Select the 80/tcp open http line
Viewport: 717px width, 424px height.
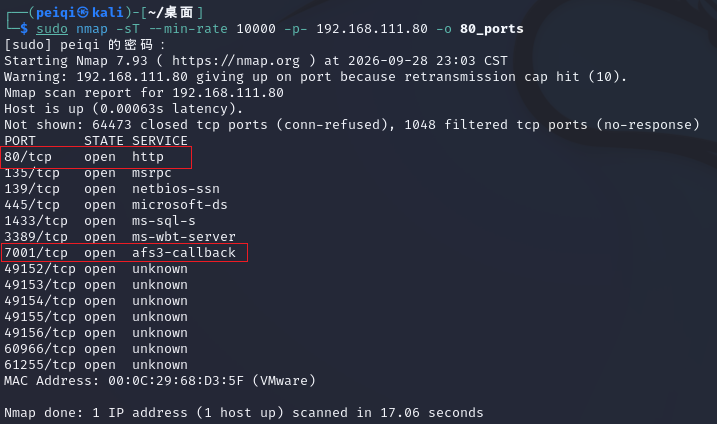click(x=96, y=157)
